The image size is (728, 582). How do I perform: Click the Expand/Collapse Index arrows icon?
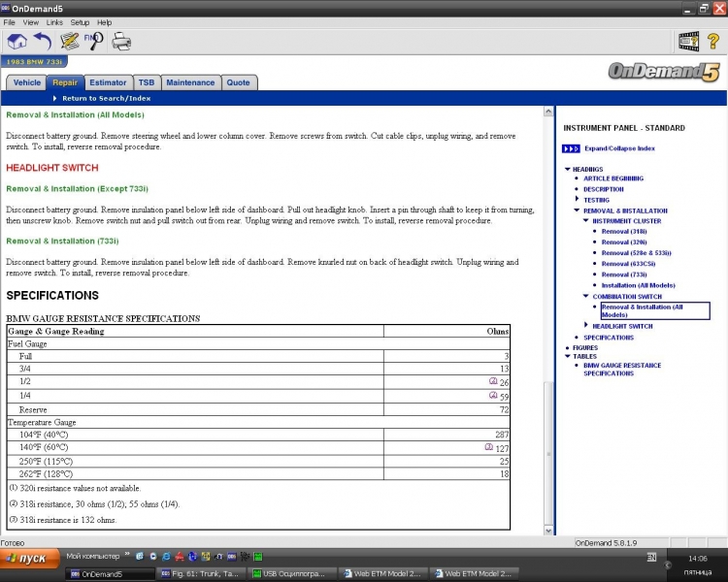click(571, 148)
